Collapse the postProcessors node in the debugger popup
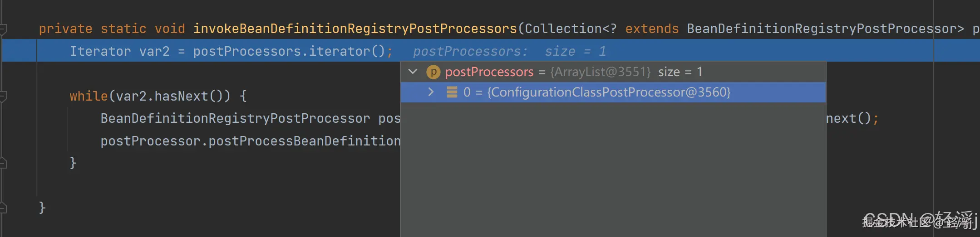Screen dimensions: 980x237 pyautogui.click(x=413, y=72)
